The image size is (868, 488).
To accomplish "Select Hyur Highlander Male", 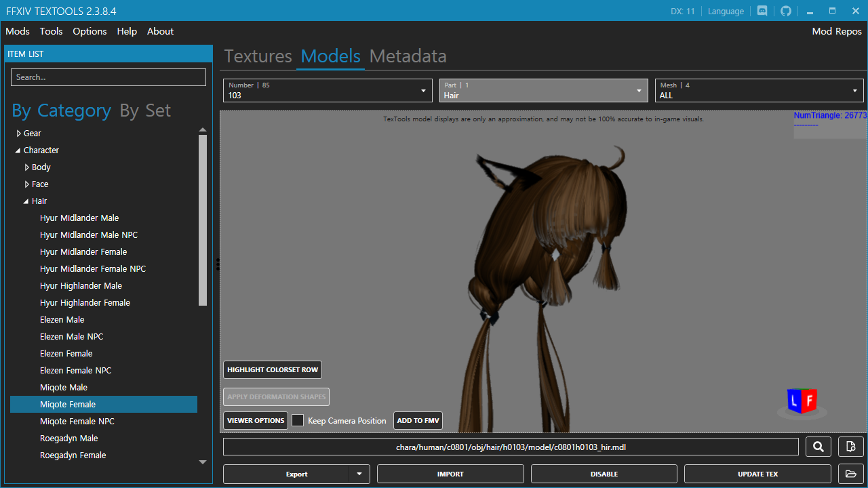I will pyautogui.click(x=81, y=286).
